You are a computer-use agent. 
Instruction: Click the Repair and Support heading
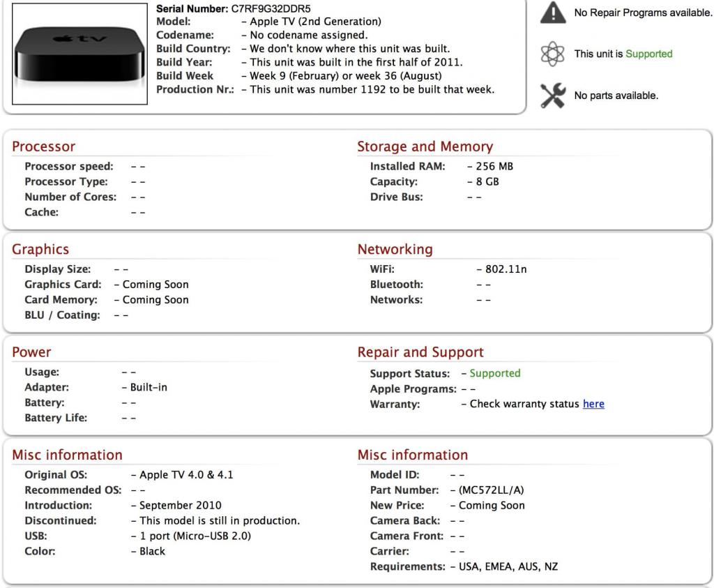(420, 352)
